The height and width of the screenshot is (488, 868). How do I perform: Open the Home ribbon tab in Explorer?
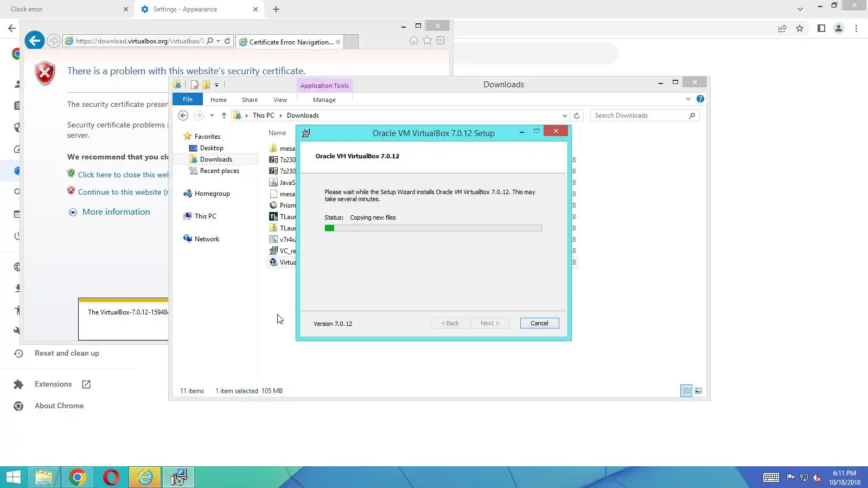219,100
